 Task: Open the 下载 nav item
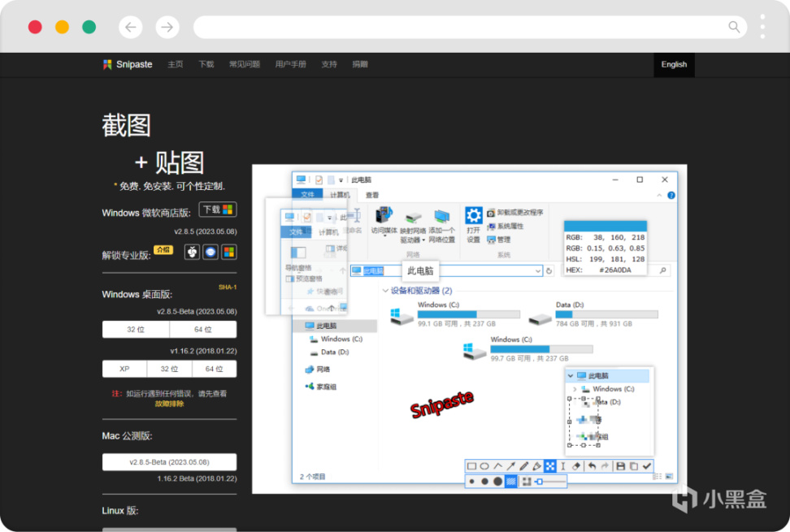[x=206, y=64]
